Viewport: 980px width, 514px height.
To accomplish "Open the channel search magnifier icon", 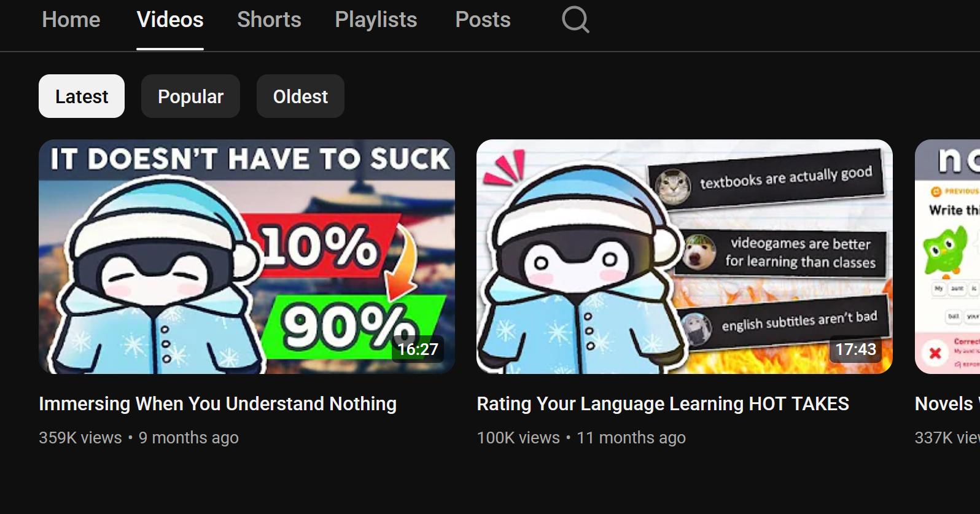I will (575, 20).
